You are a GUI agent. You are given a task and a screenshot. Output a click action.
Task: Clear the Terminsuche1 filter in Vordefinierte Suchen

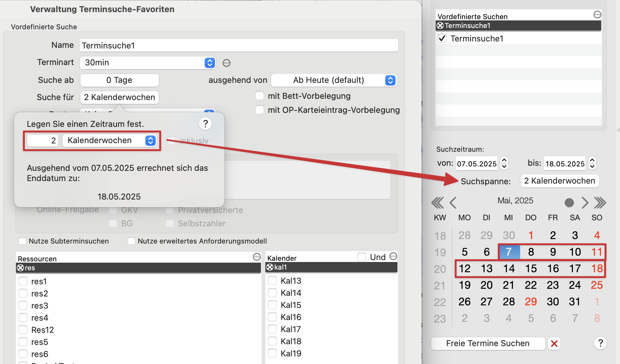pos(440,25)
